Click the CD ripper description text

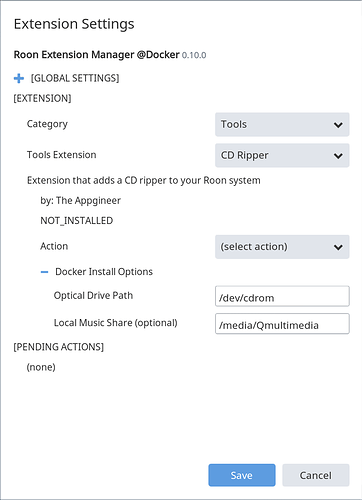(x=144, y=180)
